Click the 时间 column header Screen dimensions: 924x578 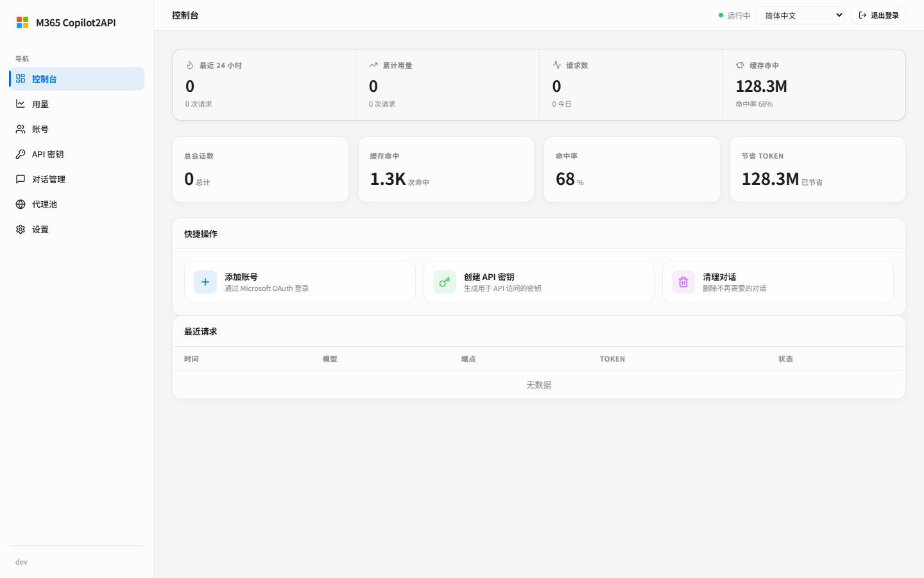coord(191,359)
